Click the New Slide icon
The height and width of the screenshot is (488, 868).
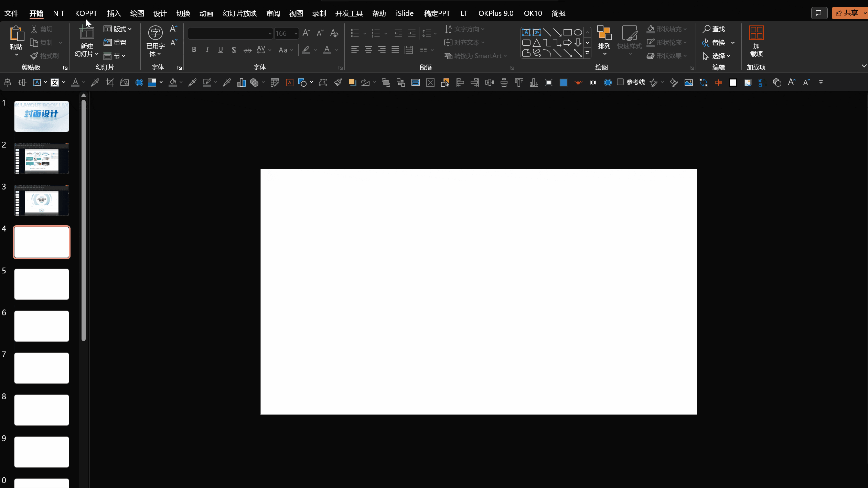(87, 33)
